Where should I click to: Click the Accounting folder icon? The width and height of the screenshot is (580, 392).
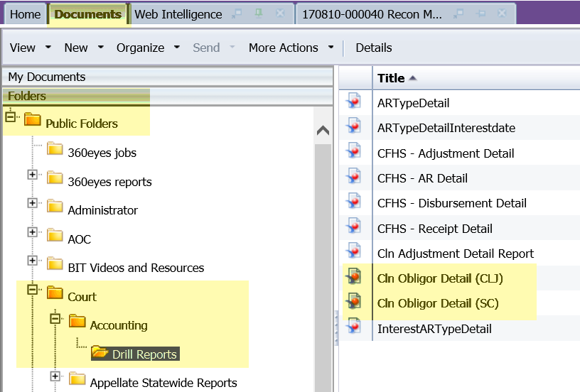[x=77, y=321]
